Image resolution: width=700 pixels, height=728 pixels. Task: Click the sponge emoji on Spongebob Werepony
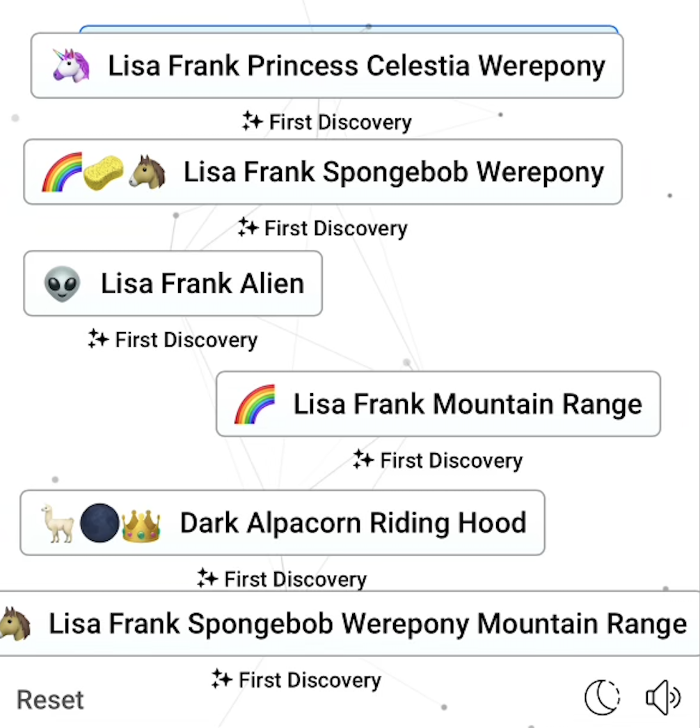[x=104, y=172]
